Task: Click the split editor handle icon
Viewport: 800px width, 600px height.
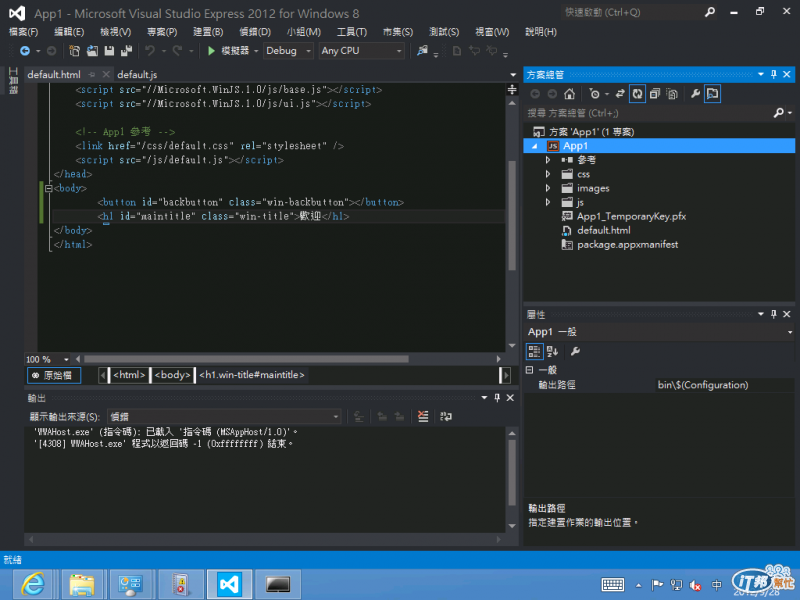Action: [512, 90]
